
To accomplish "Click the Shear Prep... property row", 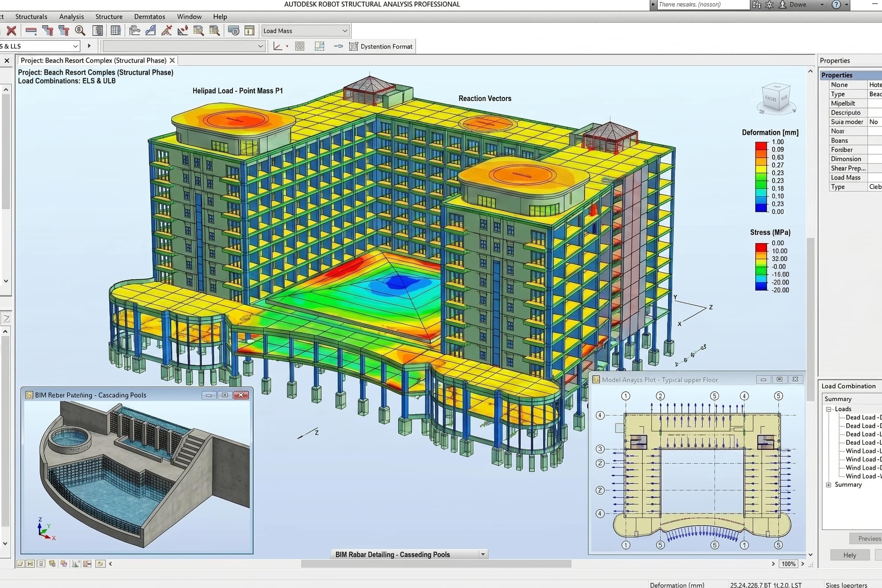I will click(x=855, y=168).
